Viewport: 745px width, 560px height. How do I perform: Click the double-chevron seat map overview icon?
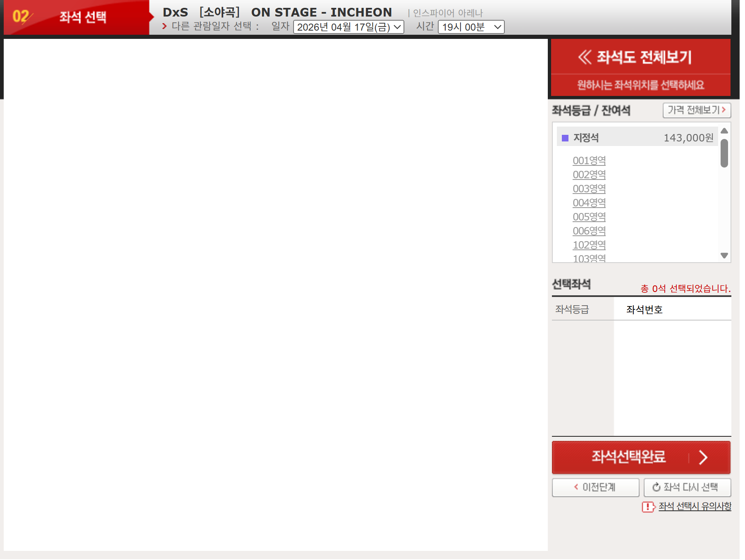click(x=585, y=57)
